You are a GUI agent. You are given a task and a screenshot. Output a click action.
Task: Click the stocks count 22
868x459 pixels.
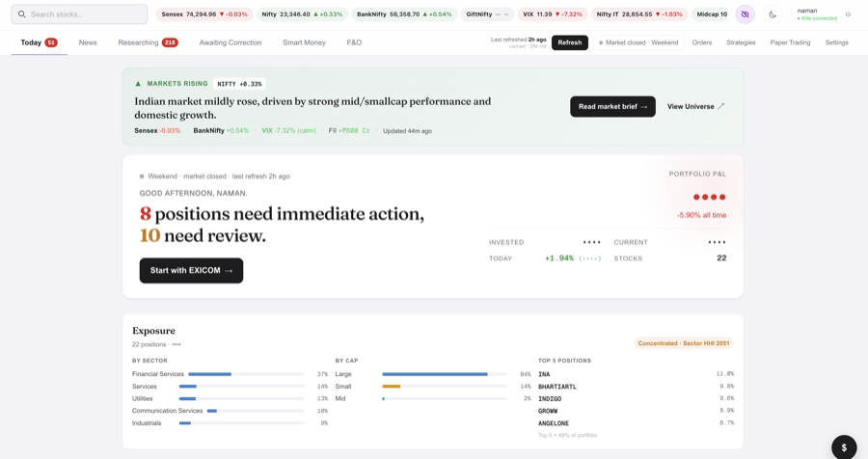(x=721, y=258)
